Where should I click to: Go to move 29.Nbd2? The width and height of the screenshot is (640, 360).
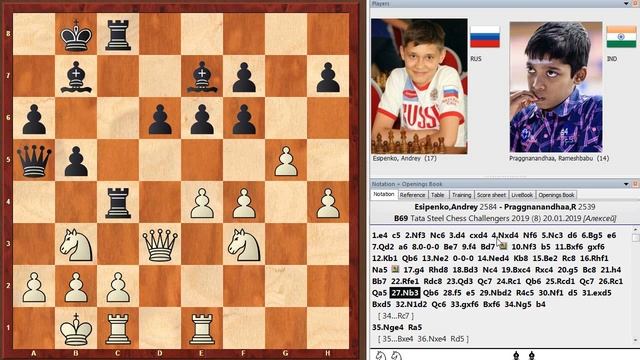496,293
